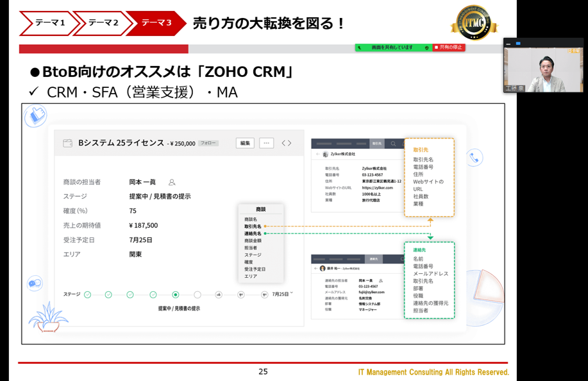Screen dimensions: 588x381
Task: Click the 確度 value 75
Action: 133,211
